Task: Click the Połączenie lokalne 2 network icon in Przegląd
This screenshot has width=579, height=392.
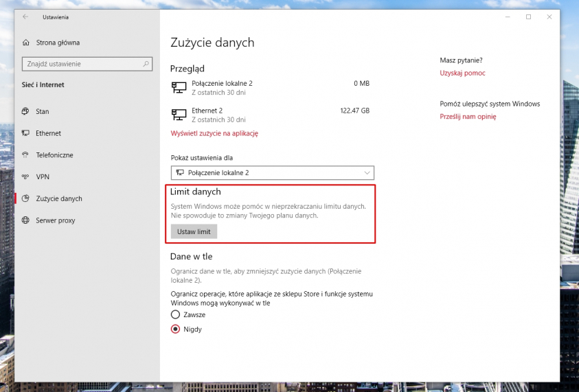Action: pyautogui.click(x=179, y=88)
